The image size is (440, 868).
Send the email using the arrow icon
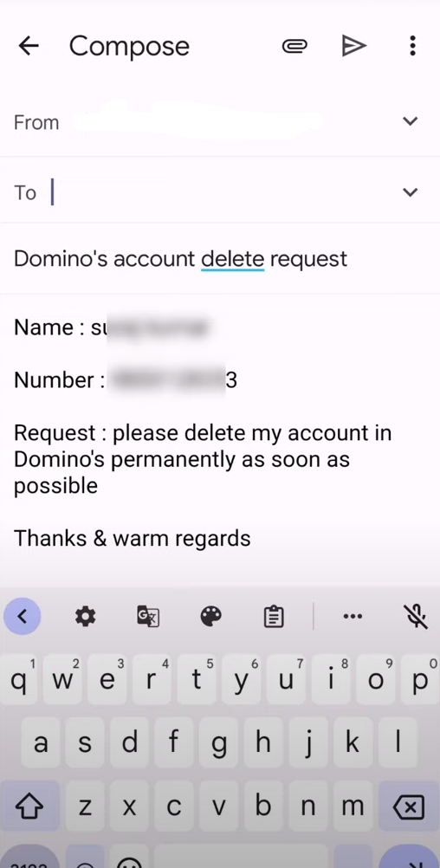point(353,46)
